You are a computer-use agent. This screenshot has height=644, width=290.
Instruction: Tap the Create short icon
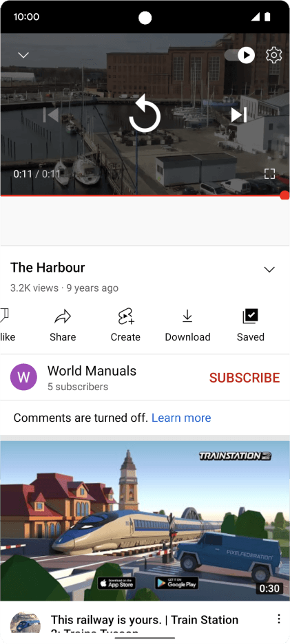tap(126, 316)
